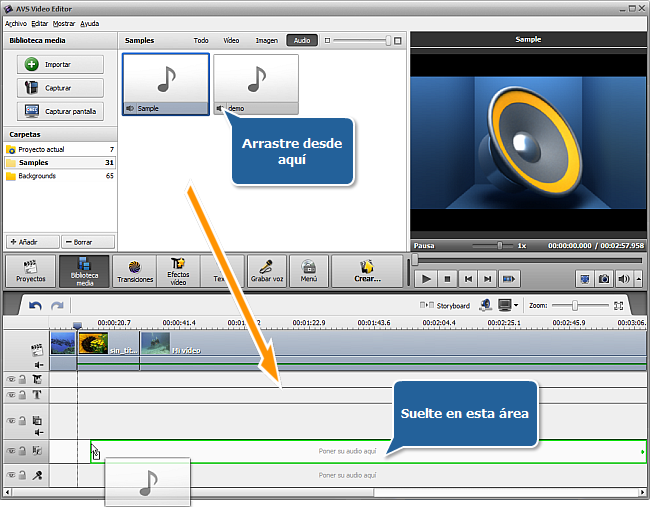Open the Ayuda menu
Image resolution: width=650 pixels, height=507 pixels.
(90, 24)
